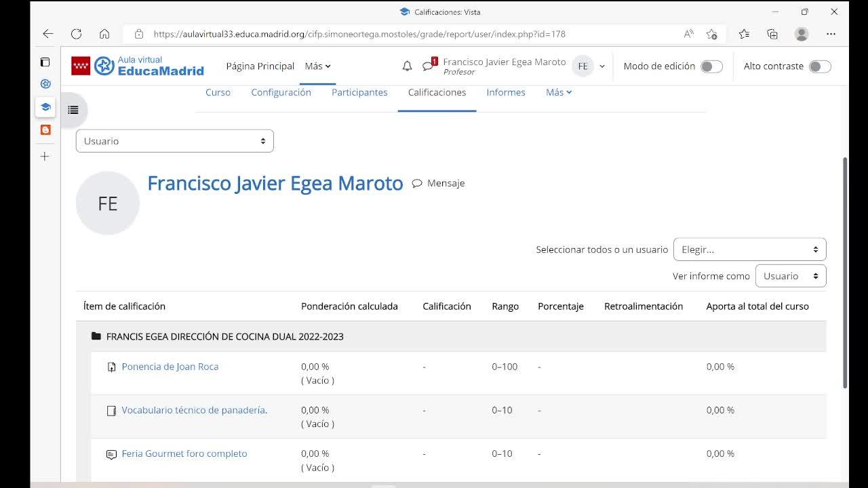Enable Alto contraste switch
The height and width of the screenshot is (488, 868).
(819, 66)
